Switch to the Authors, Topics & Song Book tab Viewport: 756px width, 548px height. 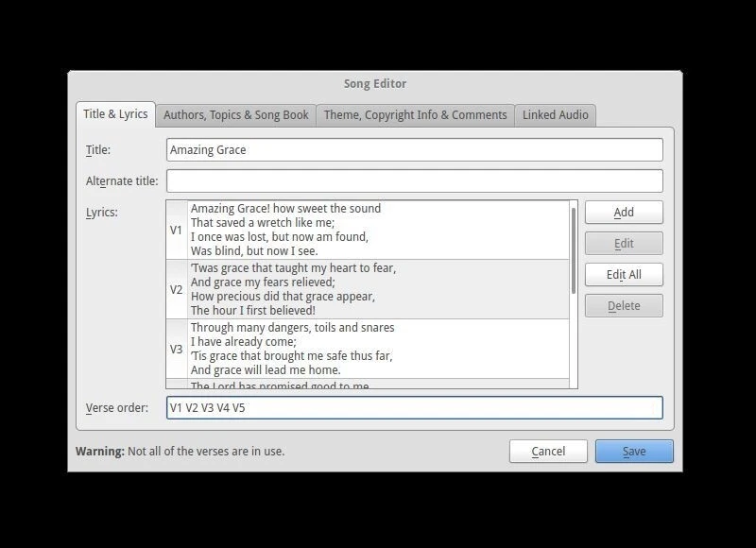235,114
